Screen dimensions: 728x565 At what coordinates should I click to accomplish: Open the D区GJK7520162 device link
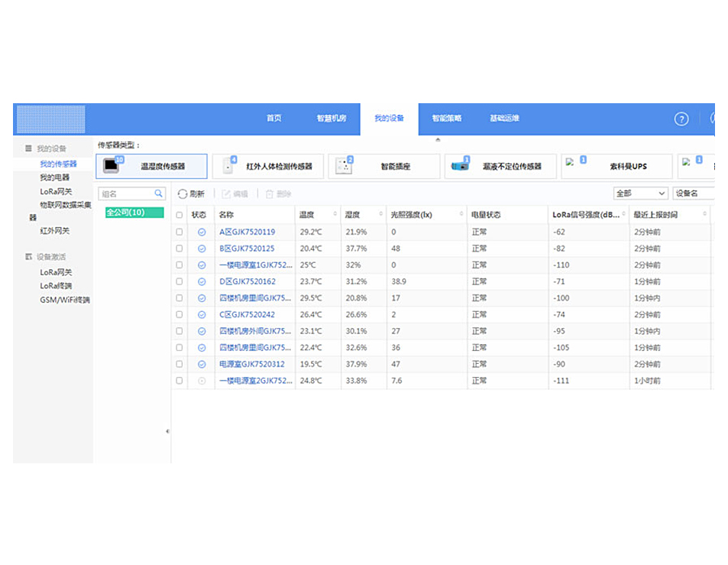click(x=247, y=281)
